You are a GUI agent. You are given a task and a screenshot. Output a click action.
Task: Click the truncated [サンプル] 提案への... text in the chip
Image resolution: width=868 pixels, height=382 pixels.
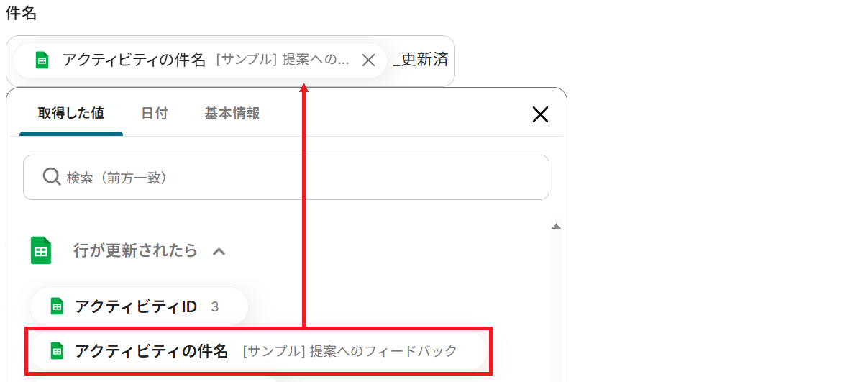click(x=283, y=60)
